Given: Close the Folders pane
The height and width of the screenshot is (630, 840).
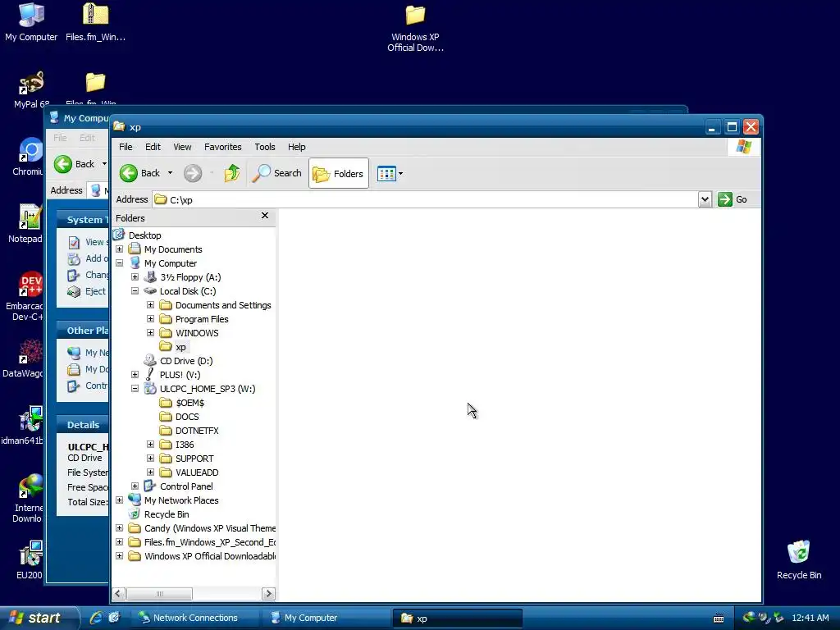Looking at the screenshot, I should [265, 216].
